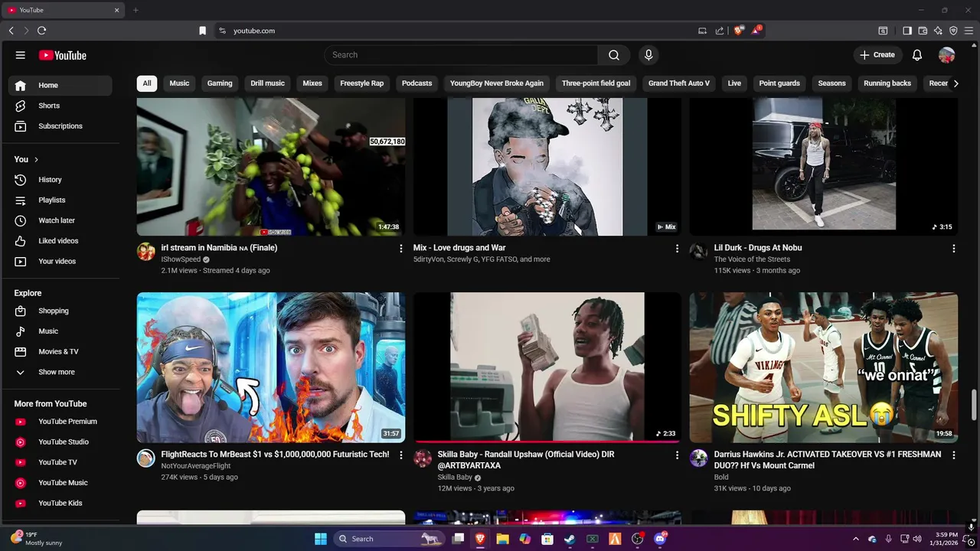The height and width of the screenshot is (551, 980).
Task: Open NotYourAverageFlight channel link
Action: tap(196, 466)
